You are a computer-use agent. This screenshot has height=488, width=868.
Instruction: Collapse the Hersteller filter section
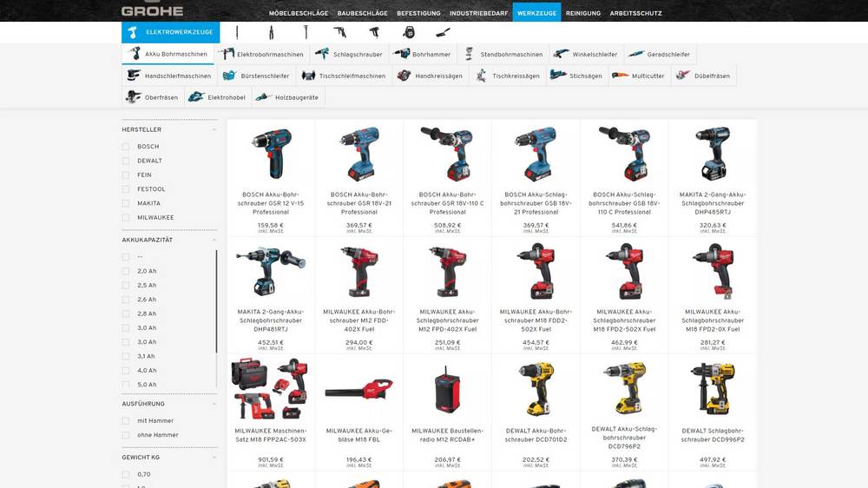[214, 129]
